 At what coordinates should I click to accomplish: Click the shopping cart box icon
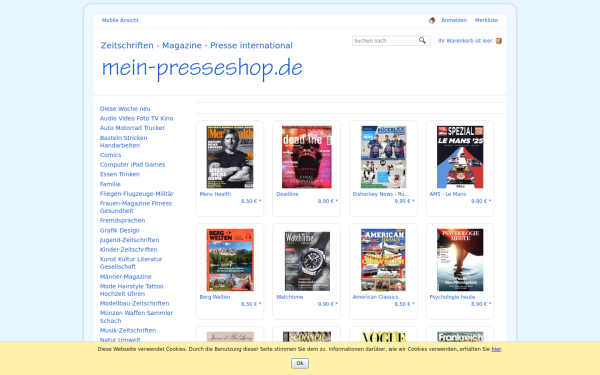point(499,41)
